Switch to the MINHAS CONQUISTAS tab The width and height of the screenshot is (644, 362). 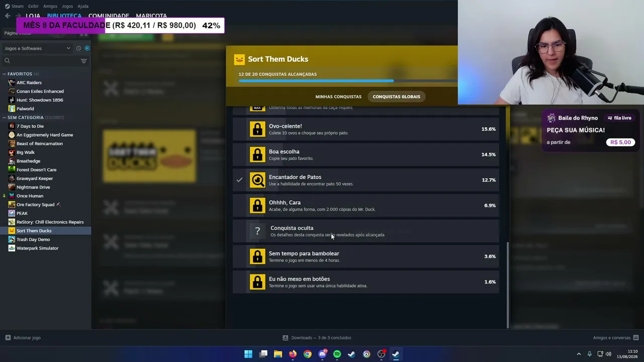click(338, 97)
